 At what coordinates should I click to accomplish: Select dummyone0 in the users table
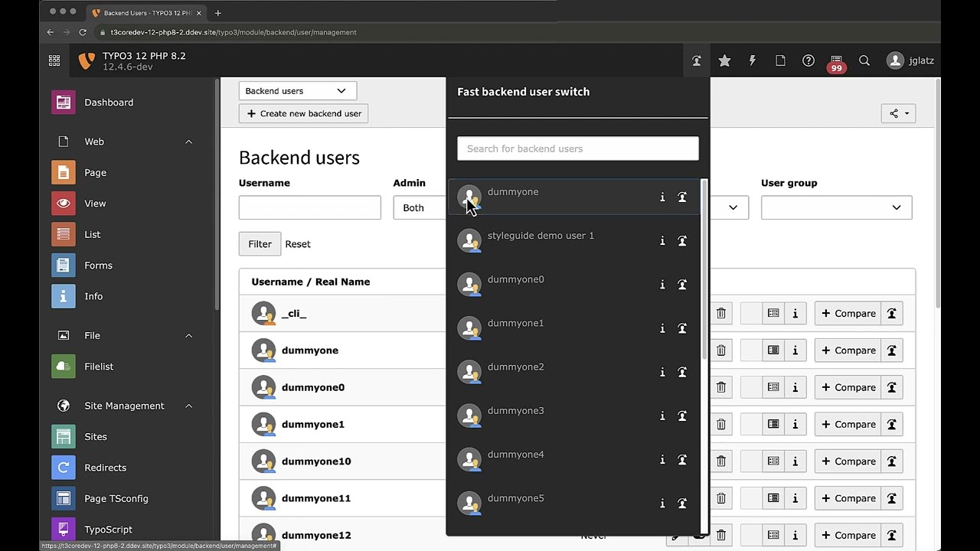tap(313, 387)
